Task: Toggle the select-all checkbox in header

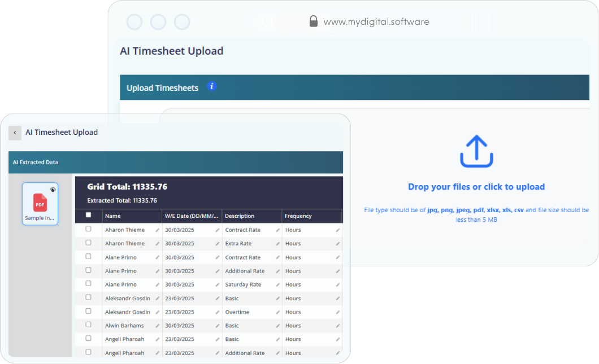Action: tap(88, 215)
